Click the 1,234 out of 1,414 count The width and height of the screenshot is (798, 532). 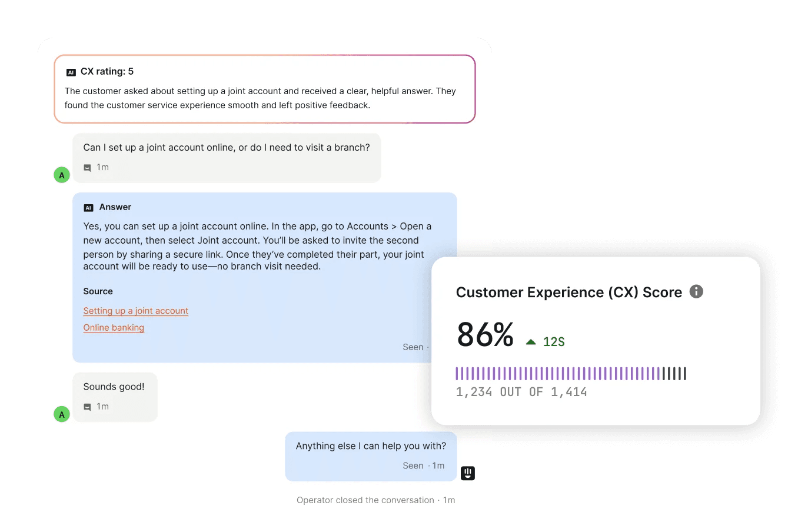(521, 393)
